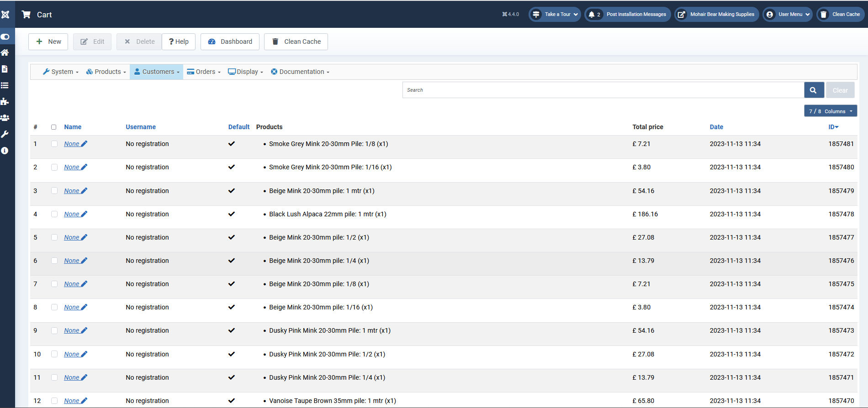
Task: Sort table by Username column
Action: click(141, 127)
